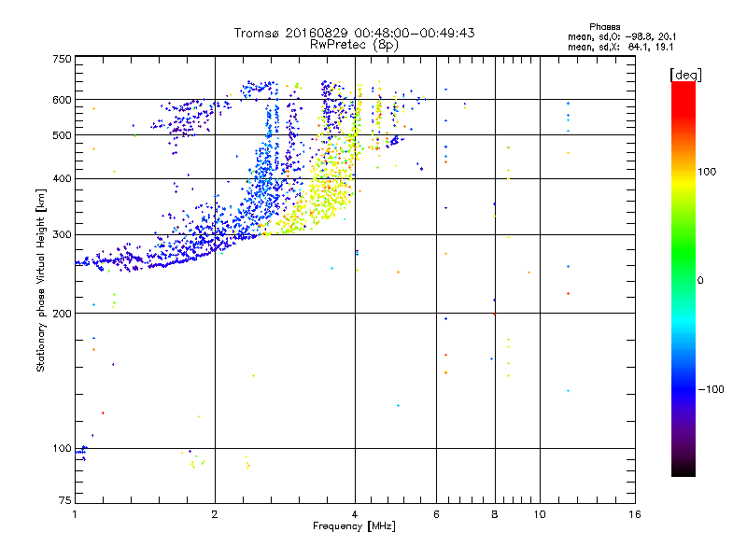Click the height-axis "100" km tick label
The image size is (747, 560).
click(62, 448)
